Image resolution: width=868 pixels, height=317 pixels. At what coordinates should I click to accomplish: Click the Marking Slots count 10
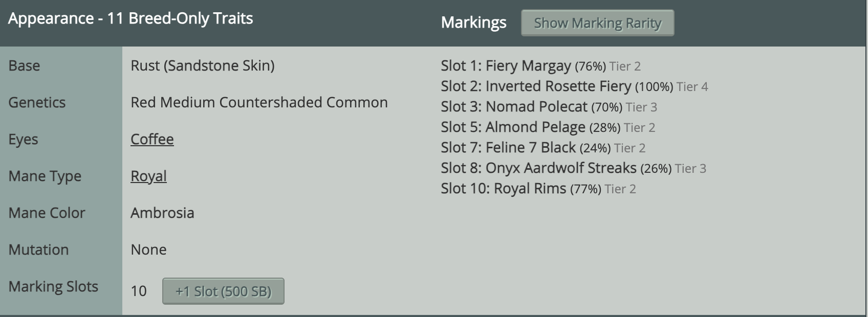(139, 291)
